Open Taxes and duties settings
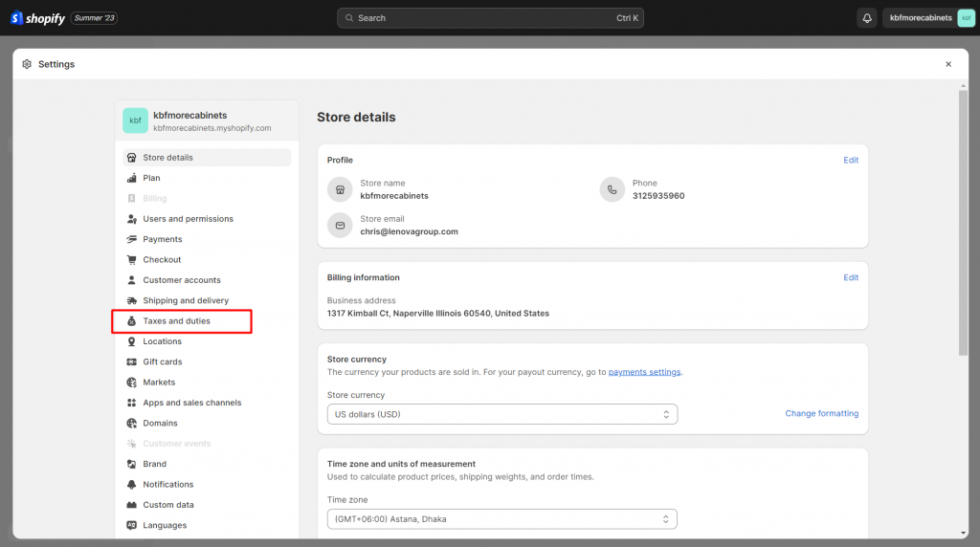Screen dimensions: 980x547 coord(177,321)
